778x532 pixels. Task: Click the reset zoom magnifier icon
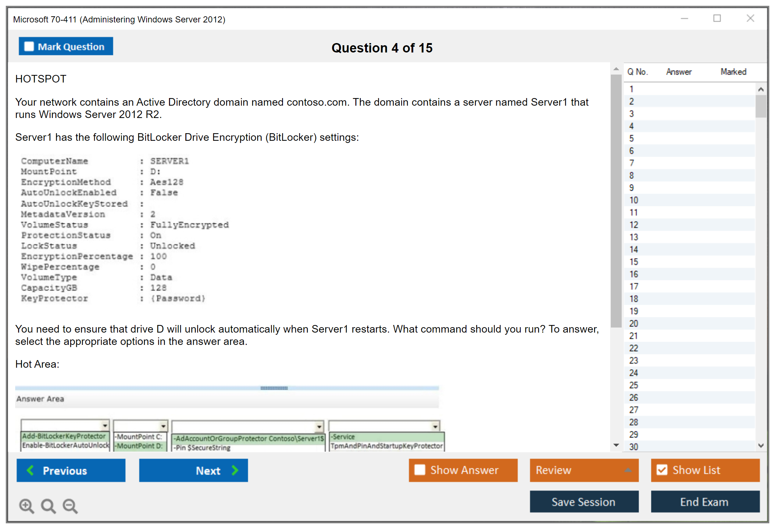click(x=48, y=506)
